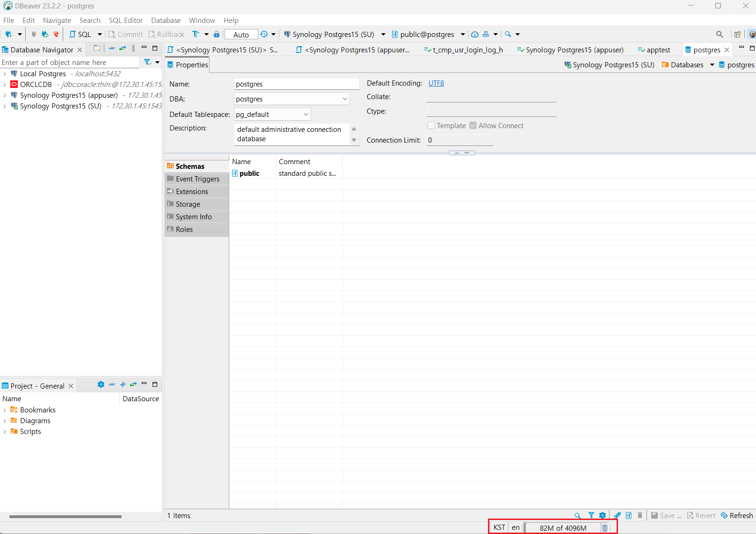Open the Database menu

coord(166,21)
